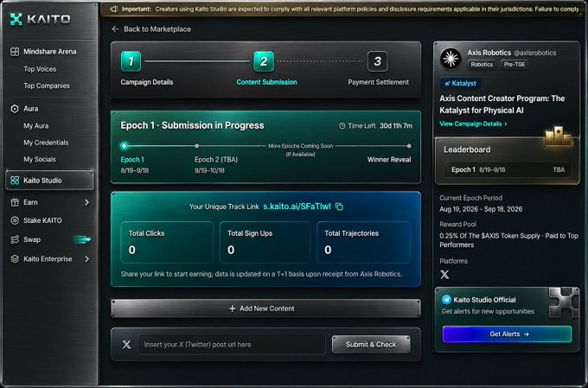588x388 pixels.
Task: Copy the unique track link
Action: point(339,207)
